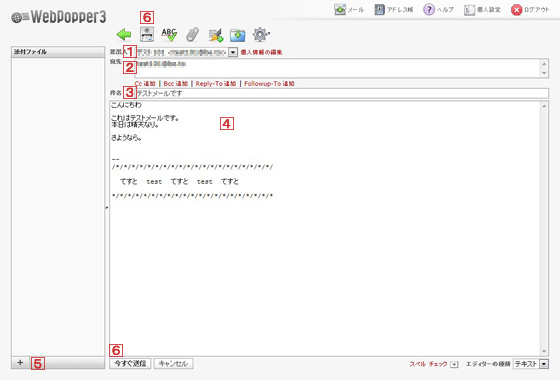Click the 添付ファイル panel header
This screenshot has height=380, width=560.
(x=58, y=52)
